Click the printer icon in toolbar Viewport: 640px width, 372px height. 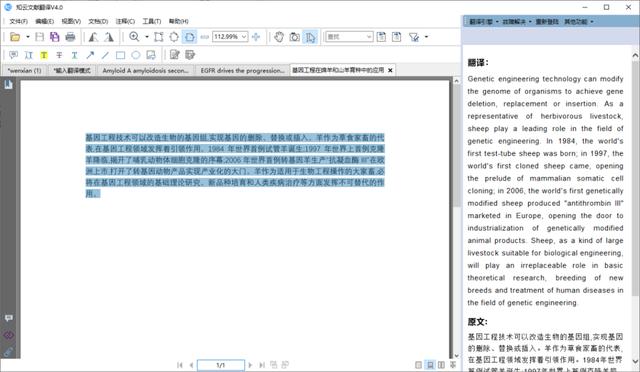coord(70,37)
